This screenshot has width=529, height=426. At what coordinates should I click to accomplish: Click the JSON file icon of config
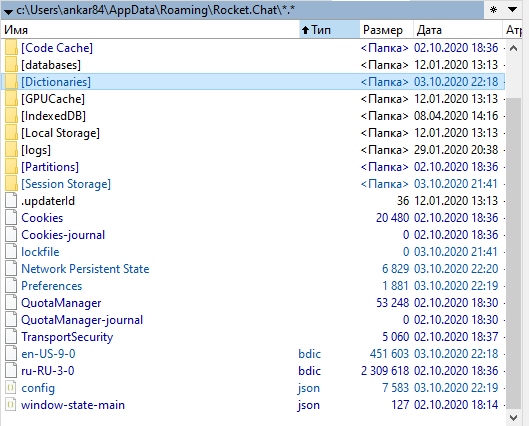pos(11,388)
